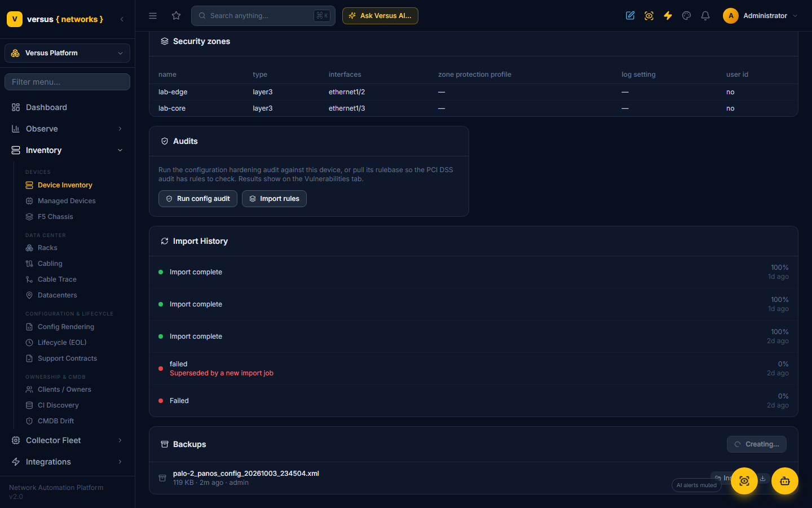Download the palo-2 backup file
The image size is (812, 508).
click(763, 478)
